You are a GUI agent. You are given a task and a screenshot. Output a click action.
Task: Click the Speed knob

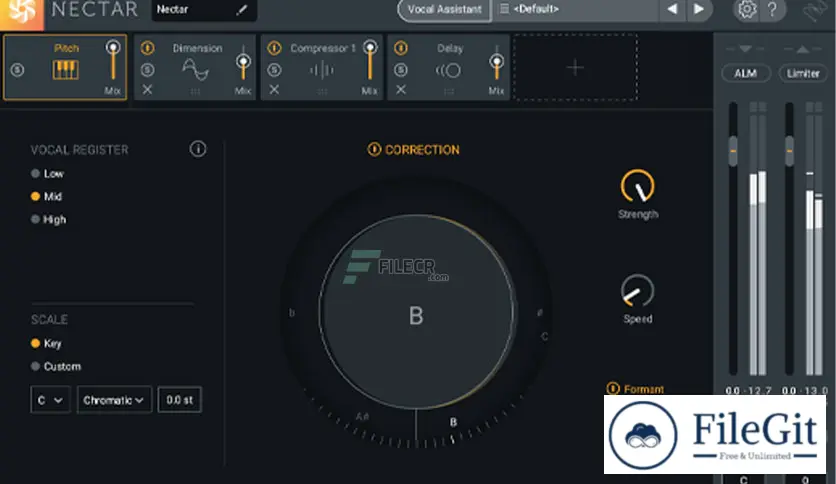(x=638, y=291)
